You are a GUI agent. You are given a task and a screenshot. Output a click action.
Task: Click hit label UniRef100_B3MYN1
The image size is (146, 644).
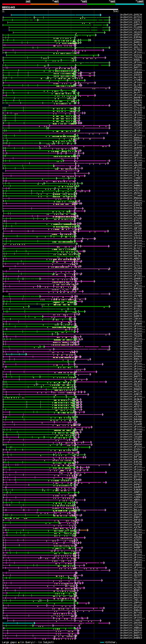coord(131,37)
